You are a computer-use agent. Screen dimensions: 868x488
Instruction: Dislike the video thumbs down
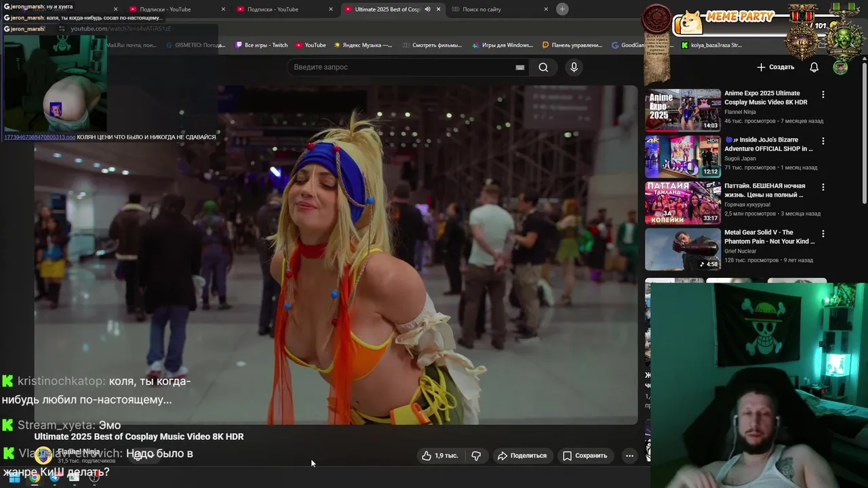(x=476, y=455)
